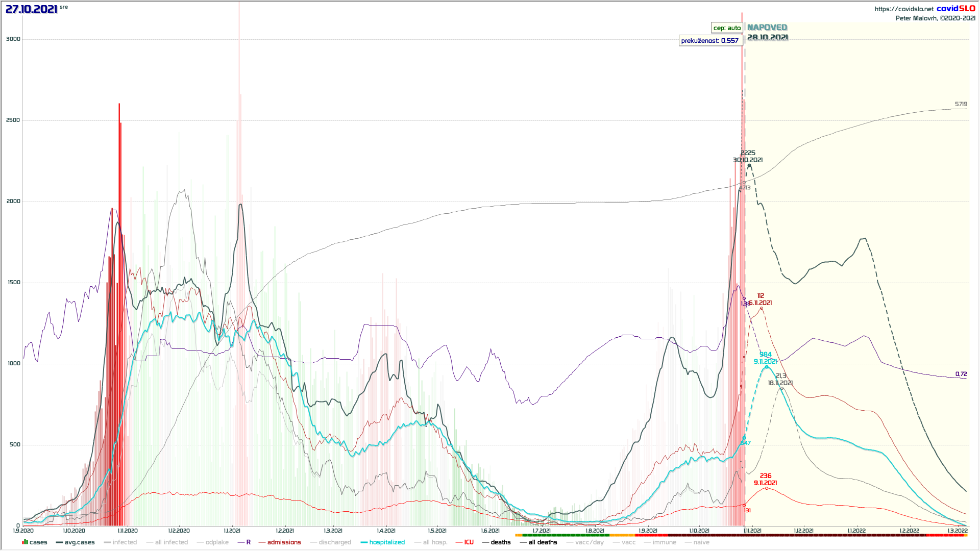
Task: Enable the infected series in legend
Action: pyautogui.click(x=125, y=542)
